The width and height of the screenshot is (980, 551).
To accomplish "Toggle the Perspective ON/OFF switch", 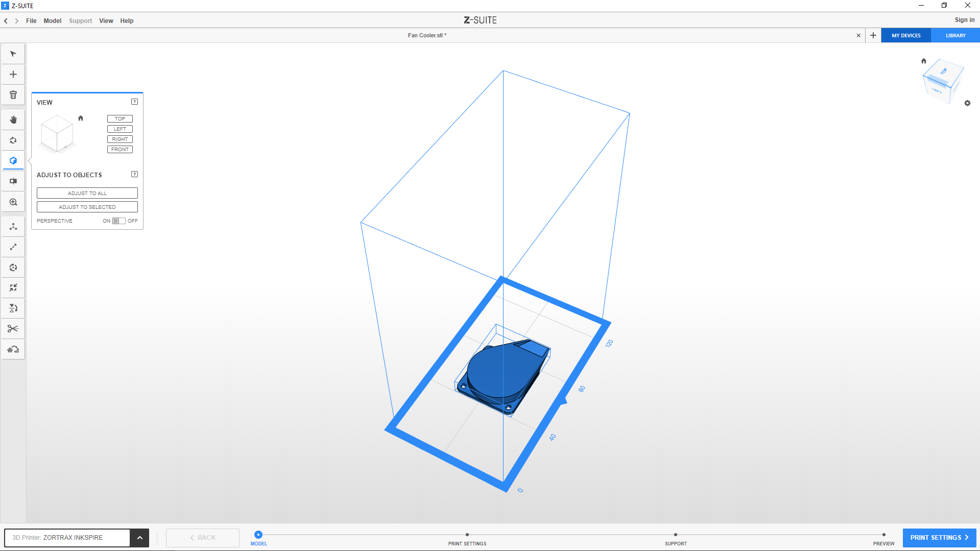I will point(118,221).
